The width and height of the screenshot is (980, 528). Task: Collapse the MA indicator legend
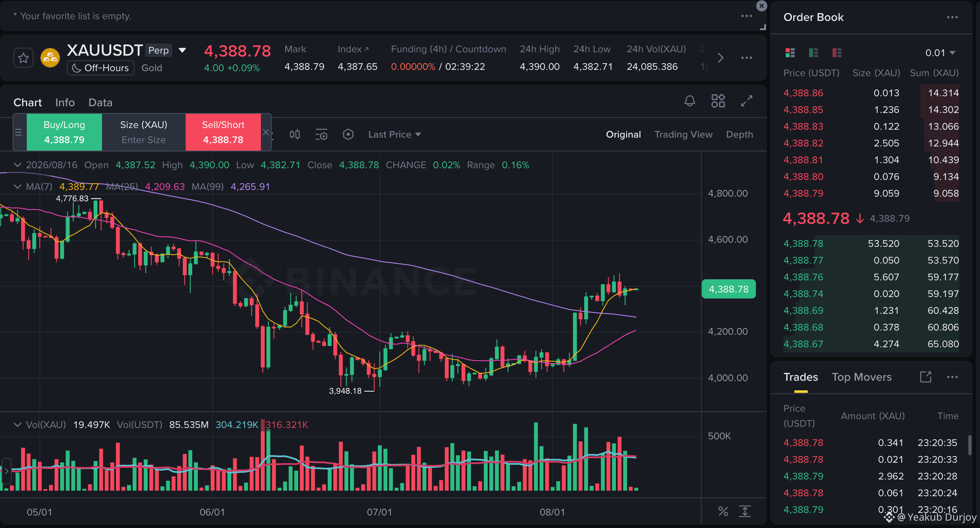17,187
